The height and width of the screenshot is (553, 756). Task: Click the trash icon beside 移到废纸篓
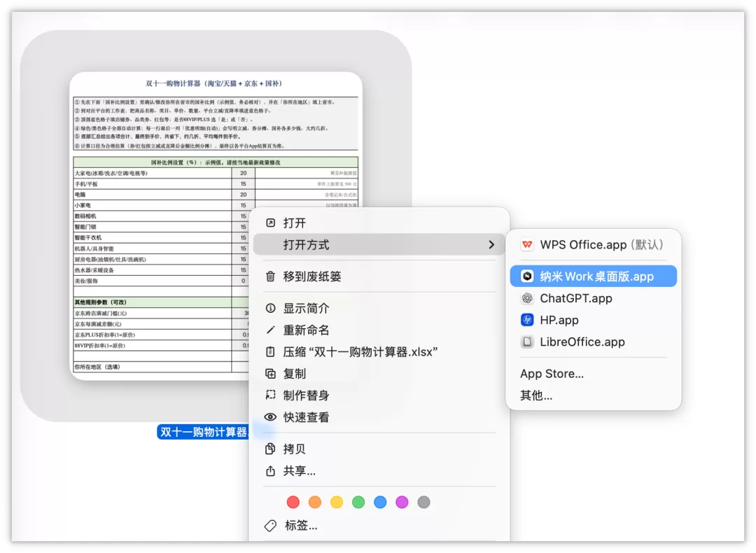tap(270, 276)
